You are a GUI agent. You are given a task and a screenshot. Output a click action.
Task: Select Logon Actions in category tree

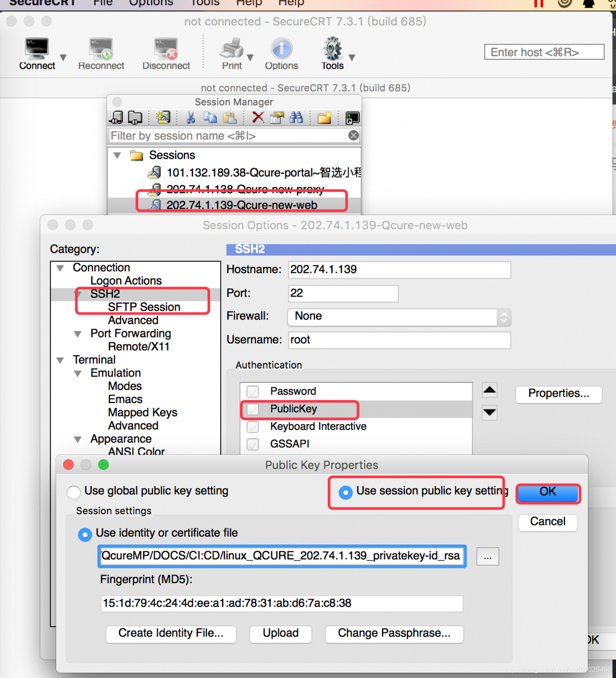126,281
